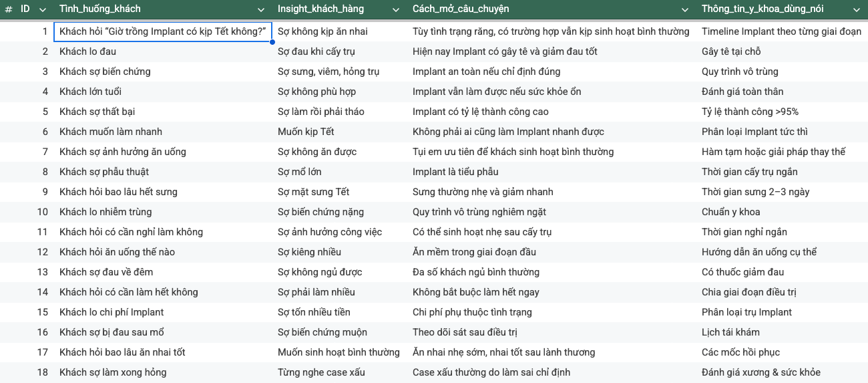Screen dimensions: 868x383
Task: Select cell "Sợ làm rồi phải tháo"
Action: [340, 112]
